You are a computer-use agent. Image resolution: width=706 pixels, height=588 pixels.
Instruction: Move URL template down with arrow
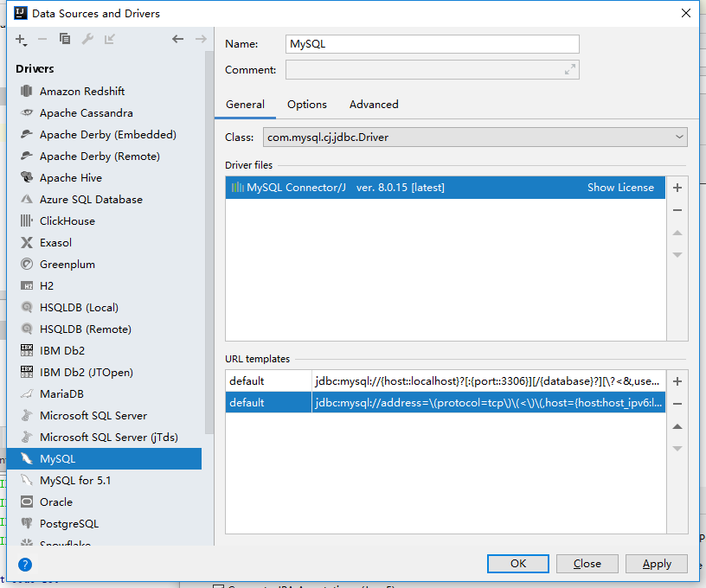677,449
